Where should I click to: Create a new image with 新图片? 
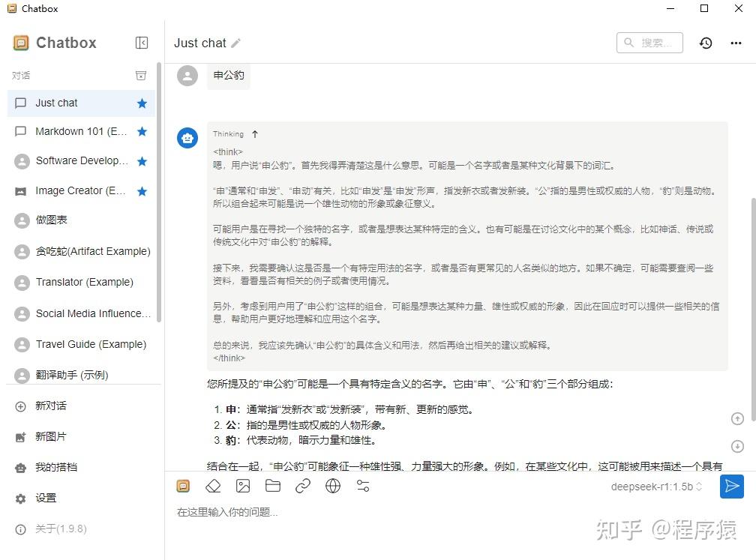click(x=81, y=437)
